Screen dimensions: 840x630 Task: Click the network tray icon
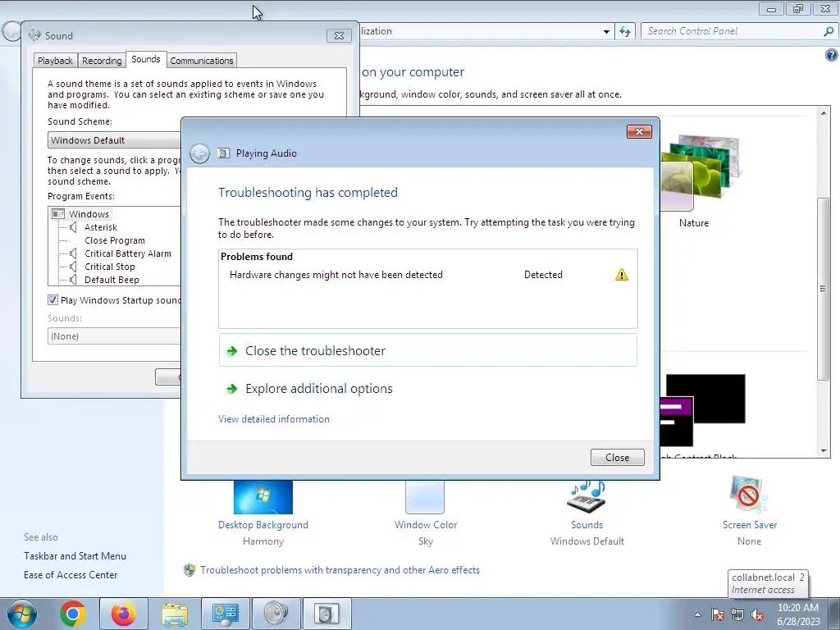tap(737, 614)
